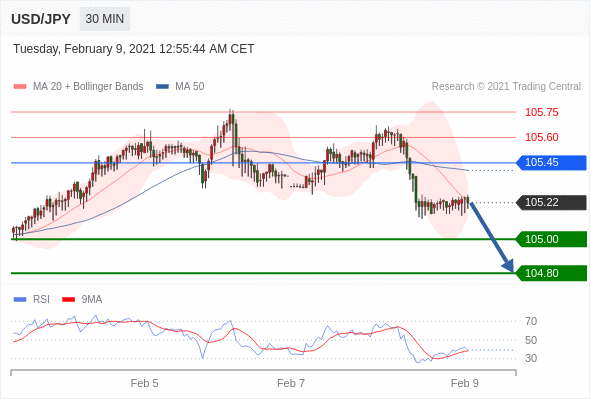Click the 'MA 20 + Bollinger Bands' legend label
The width and height of the screenshot is (590, 400).
pyautogui.click(x=88, y=87)
